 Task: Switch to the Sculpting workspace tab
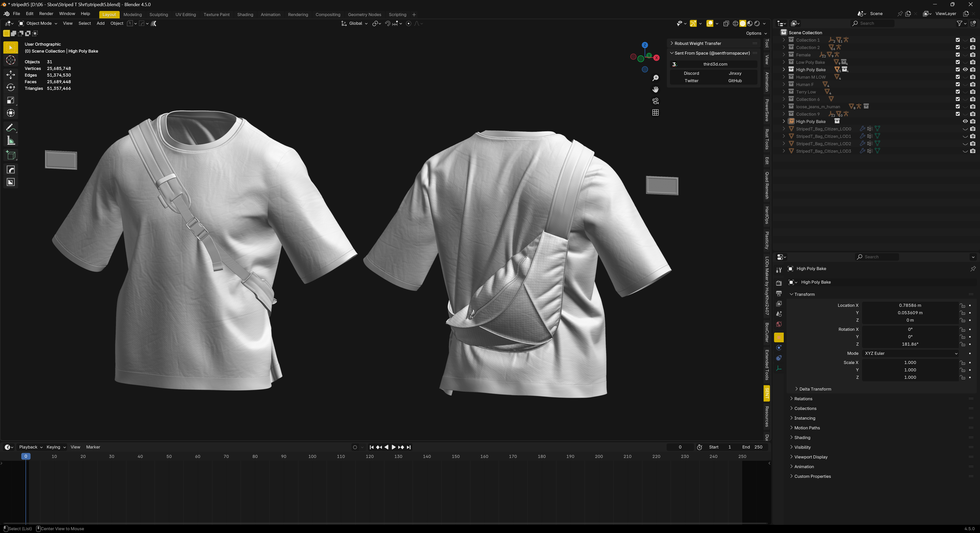pyautogui.click(x=158, y=15)
